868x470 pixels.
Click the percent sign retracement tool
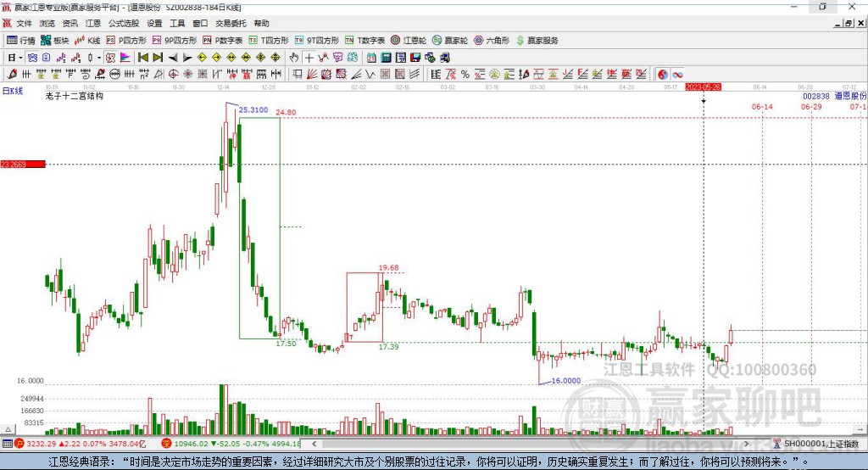tap(465, 75)
